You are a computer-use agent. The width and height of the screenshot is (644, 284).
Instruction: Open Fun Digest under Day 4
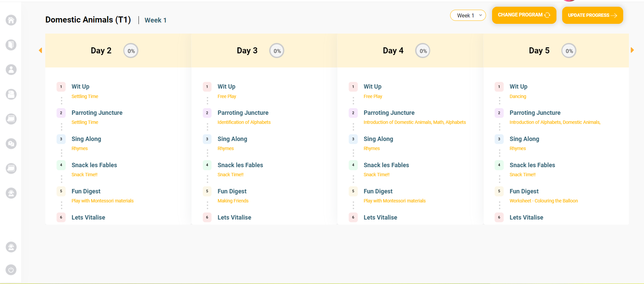tap(378, 191)
